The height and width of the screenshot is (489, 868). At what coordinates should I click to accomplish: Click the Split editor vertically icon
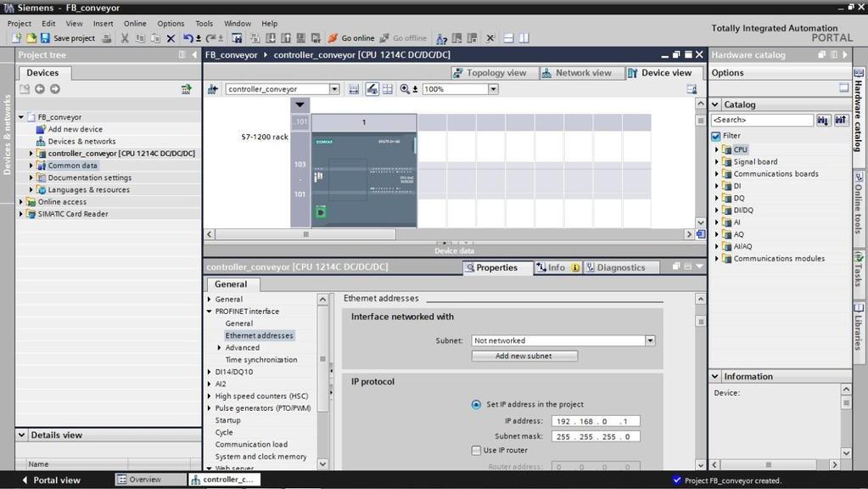(524, 38)
